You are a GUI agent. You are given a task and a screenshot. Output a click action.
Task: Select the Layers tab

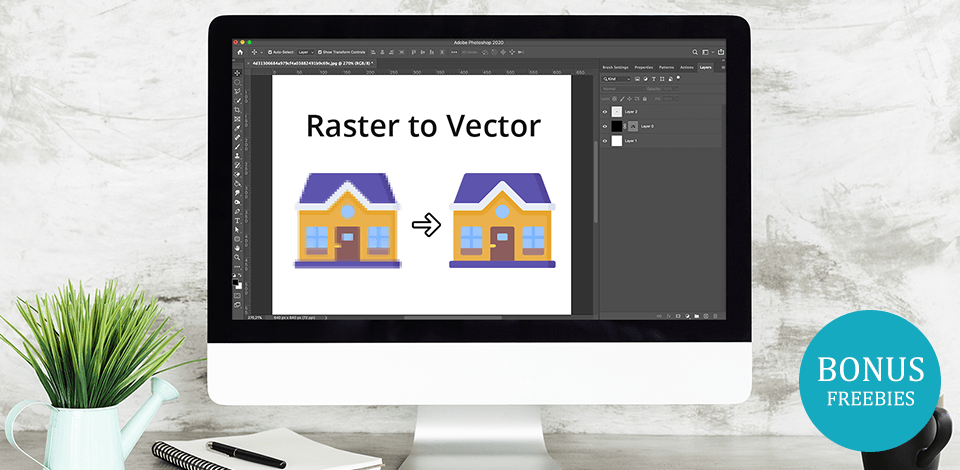click(705, 67)
